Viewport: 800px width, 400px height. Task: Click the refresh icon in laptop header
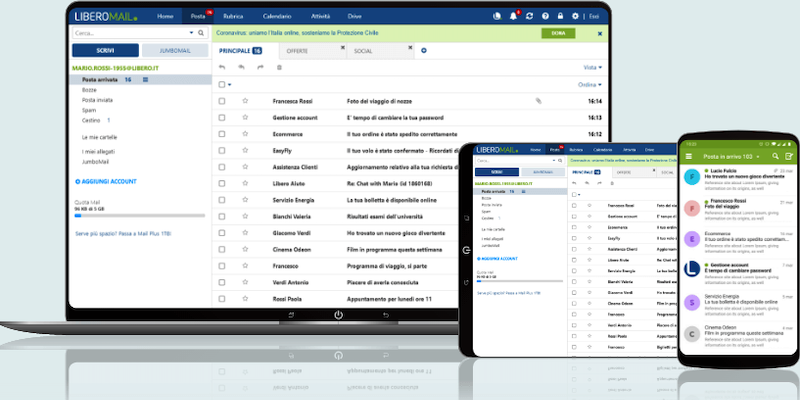pyautogui.click(x=530, y=16)
